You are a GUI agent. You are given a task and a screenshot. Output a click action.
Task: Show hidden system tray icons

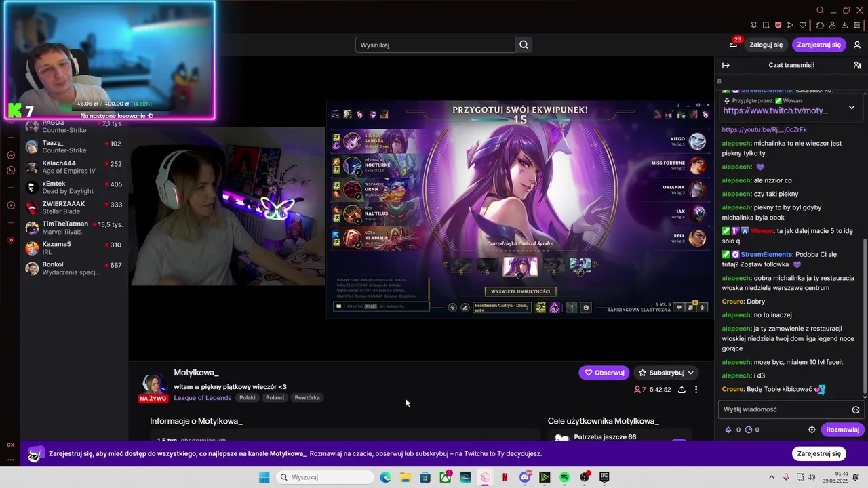(x=771, y=477)
